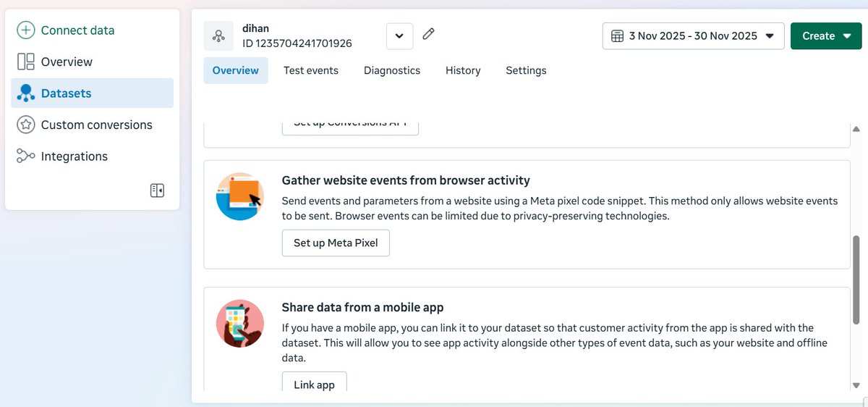Click Set up Meta Pixel button
The image size is (868, 407).
click(336, 243)
